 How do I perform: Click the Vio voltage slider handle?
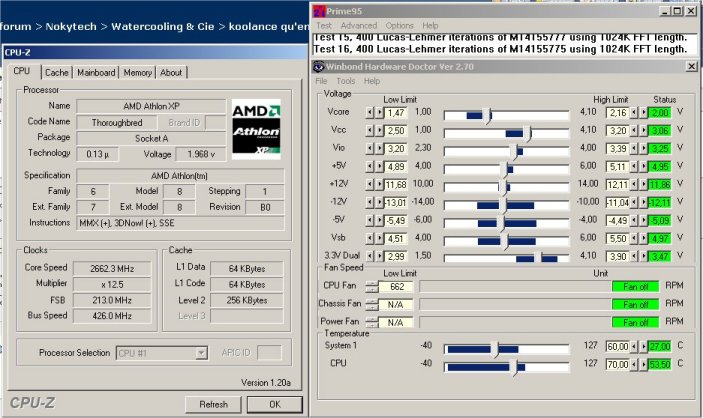[x=514, y=152]
